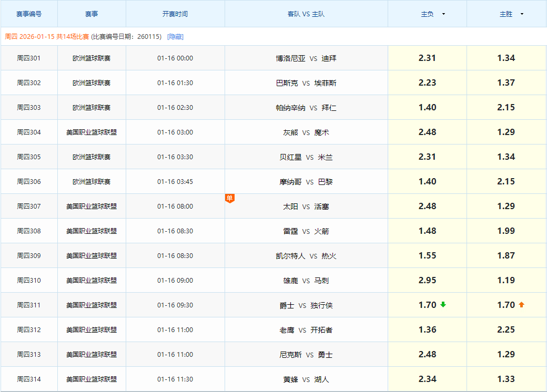
Task: Select 主胜 odds 1.29 for 太阳 VS 活塞
Action: pos(506,207)
